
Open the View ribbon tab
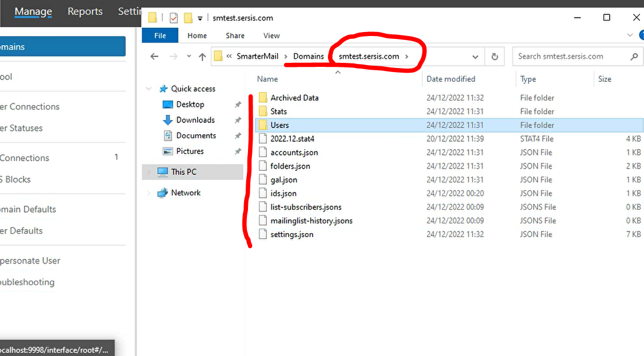(x=271, y=36)
